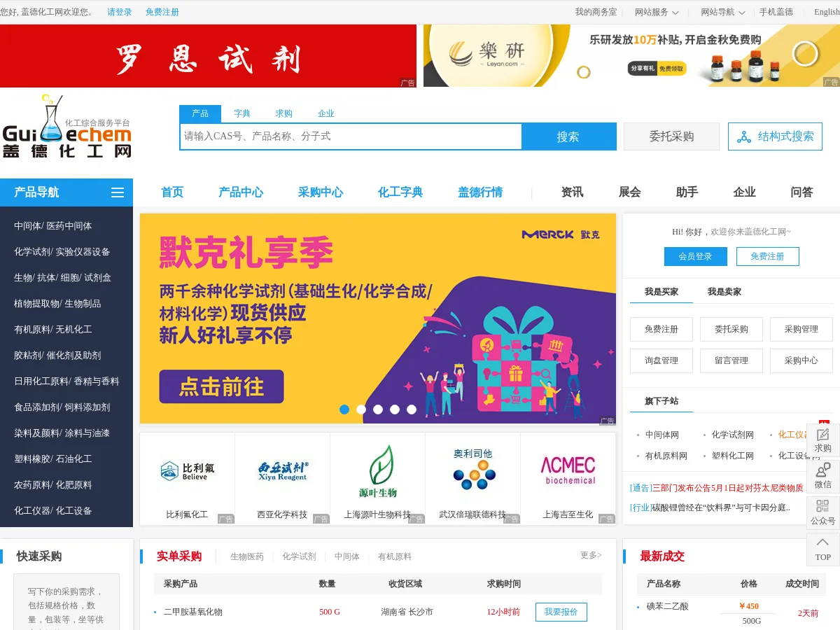Expand the 网站导航 dropdown

[723, 12]
